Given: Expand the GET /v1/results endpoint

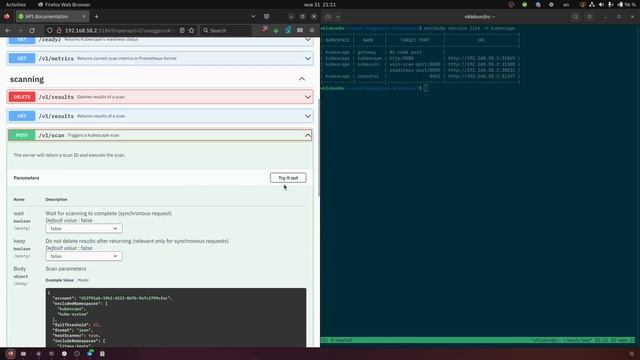Looking at the screenshot, I should pyautogui.click(x=160, y=116).
